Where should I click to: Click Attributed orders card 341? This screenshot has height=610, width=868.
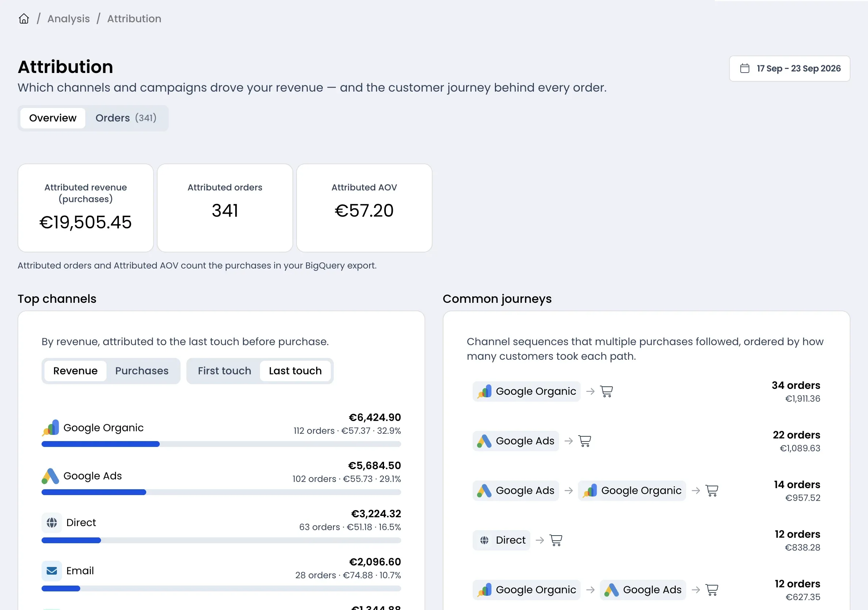[x=225, y=208]
